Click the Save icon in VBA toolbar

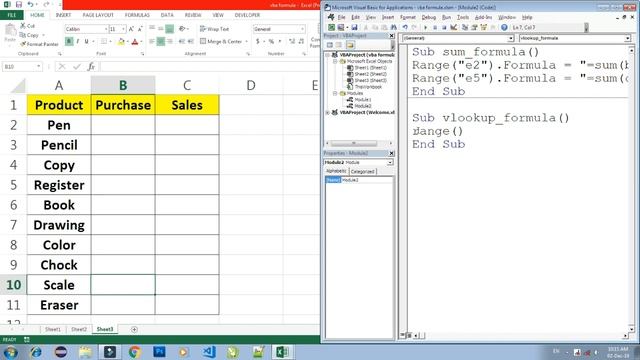point(354,27)
